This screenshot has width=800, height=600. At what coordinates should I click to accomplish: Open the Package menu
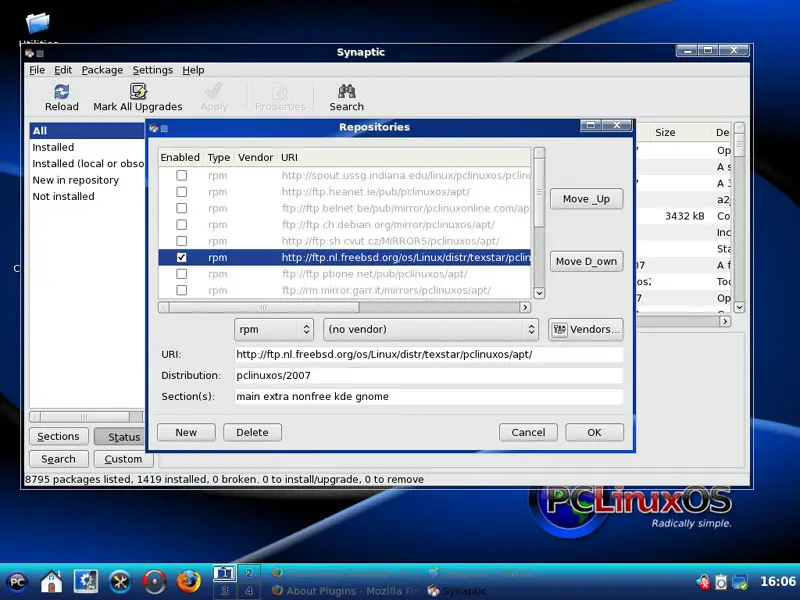tap(102, 70)
